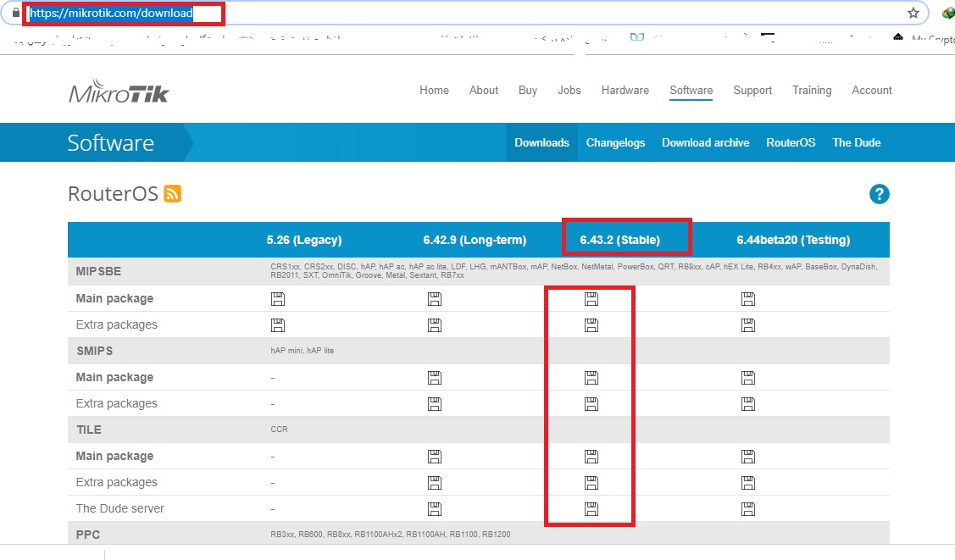Download TILE Extra packages Long-term
955x560 pixels.
click(434, 483)
